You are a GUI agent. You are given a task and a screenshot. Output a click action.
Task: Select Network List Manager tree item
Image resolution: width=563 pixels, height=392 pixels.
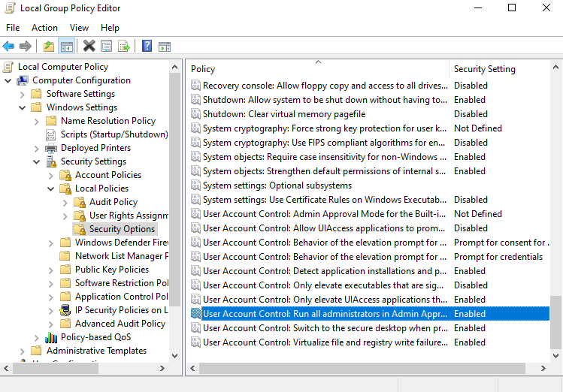coord(122,256)
